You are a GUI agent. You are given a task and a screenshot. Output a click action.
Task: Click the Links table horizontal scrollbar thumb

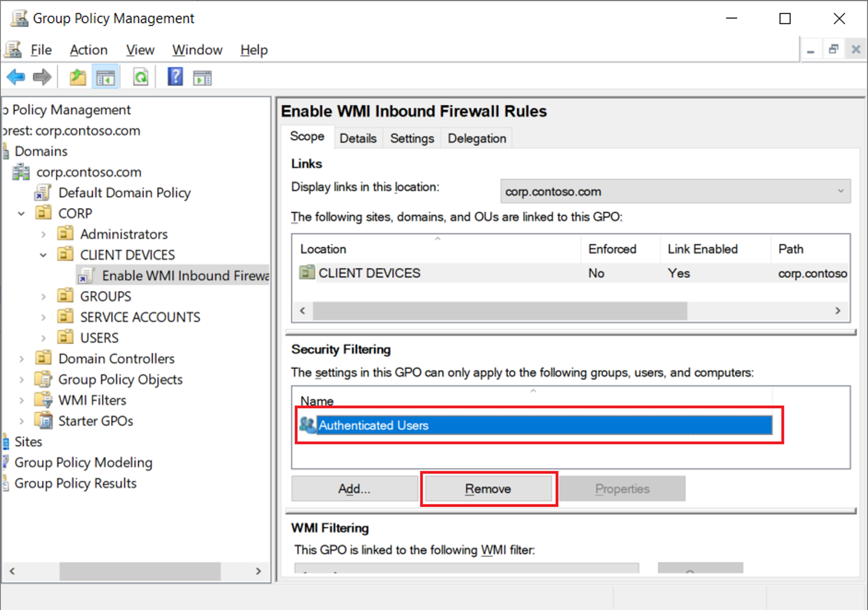pyautogui.click(x=500, y=311)
